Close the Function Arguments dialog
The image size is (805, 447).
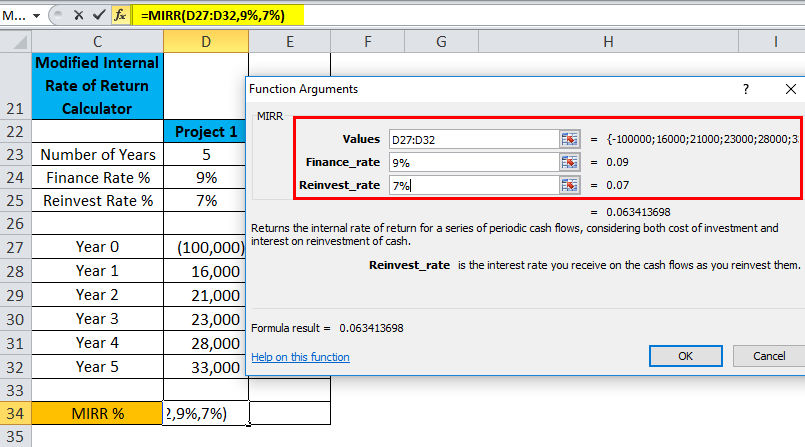(791, 89)
